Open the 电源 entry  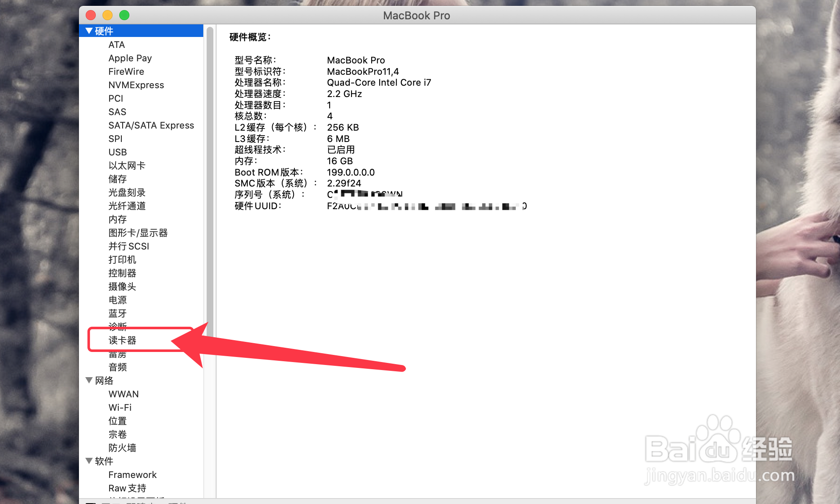click(x=118, y=300)
